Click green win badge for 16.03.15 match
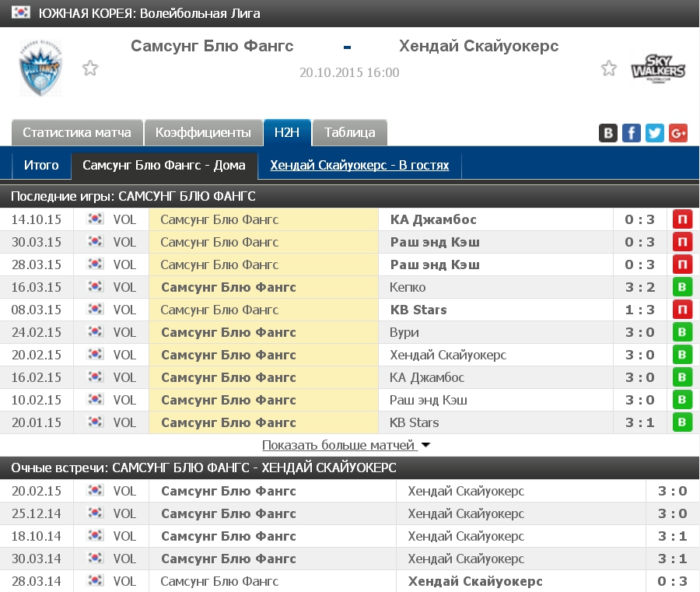Viewport: 700px width, 592px height. pyautogui.click(x=682, y=287)
